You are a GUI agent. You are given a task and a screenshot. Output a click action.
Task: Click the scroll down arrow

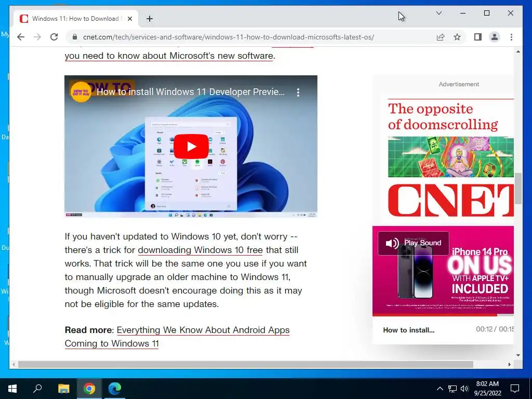pyautogui.click(x=518, y=355)
